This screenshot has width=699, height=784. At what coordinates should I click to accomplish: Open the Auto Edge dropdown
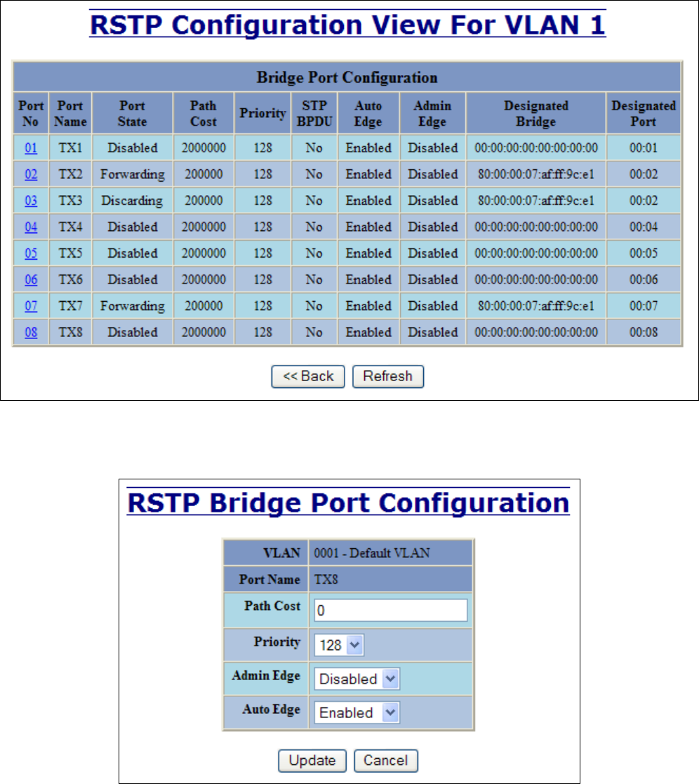click(357, 712)
